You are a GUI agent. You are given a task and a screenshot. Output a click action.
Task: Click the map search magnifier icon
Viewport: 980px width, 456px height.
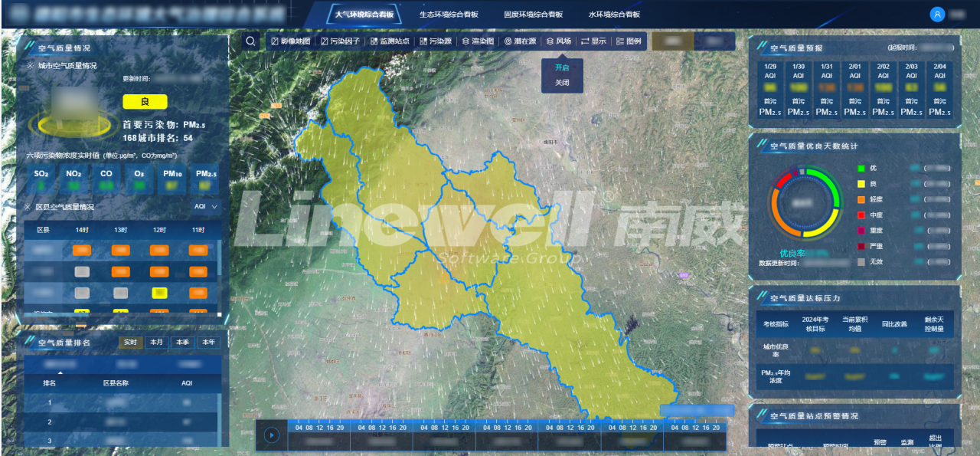point(250,41)
